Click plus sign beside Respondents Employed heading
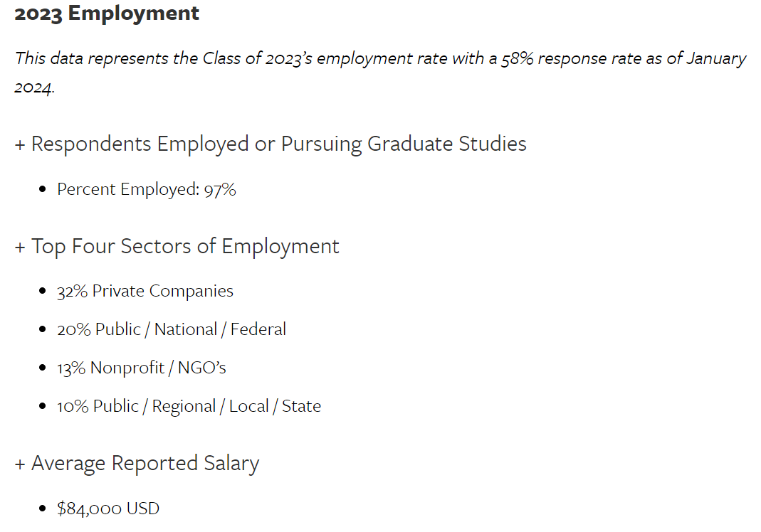Image resolution: width=761 pixels, height=532 pixels. pos(20,144)
